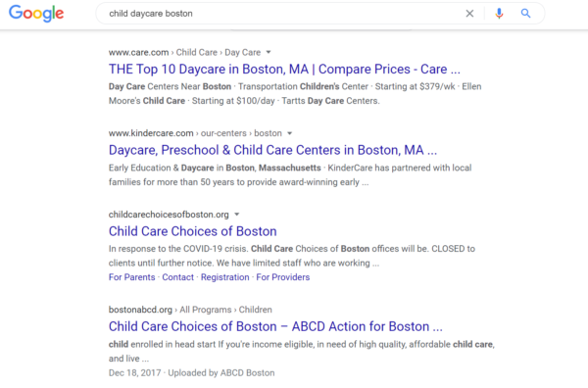Open 'THE Top 10 Daycare in Boston, MA' result
This screenshot has height=388, width=588.
click(x=284, y=69)
